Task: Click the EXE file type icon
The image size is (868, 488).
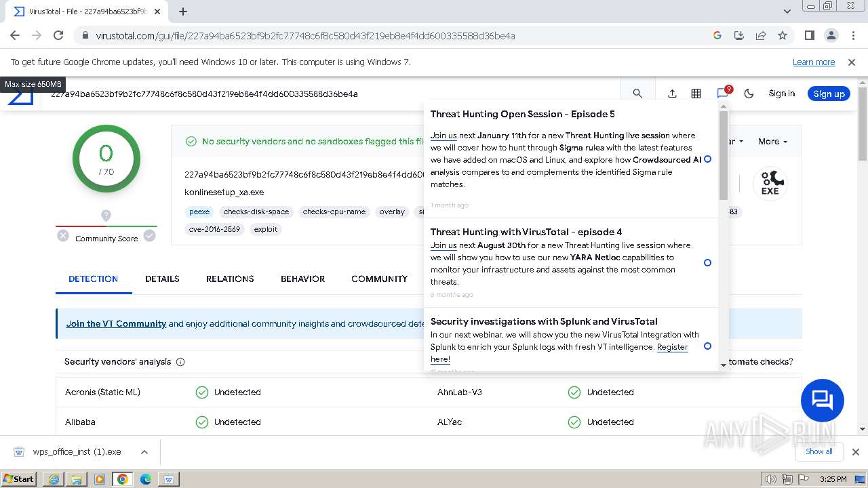Action: click(x=770, y=184)
